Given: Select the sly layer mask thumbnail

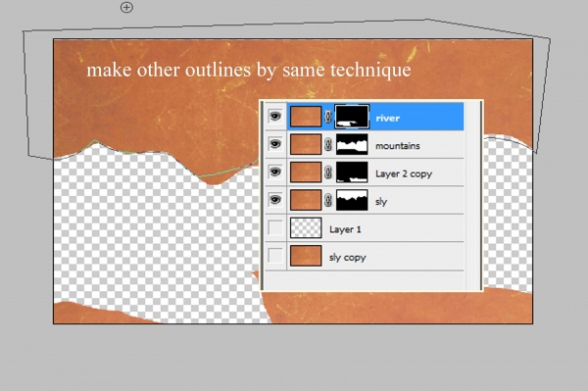Looking at the screenshot, I should pos(352,200).
